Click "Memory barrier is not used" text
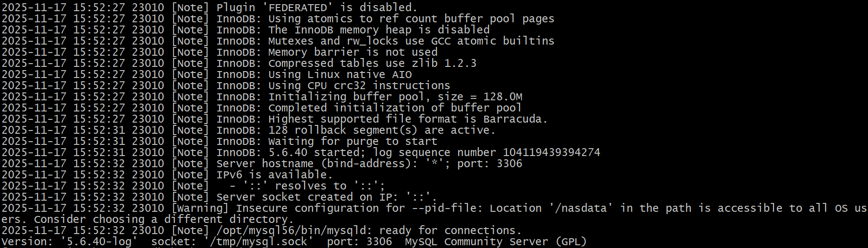Screen dimensions: 868x248 click(353, 52)
